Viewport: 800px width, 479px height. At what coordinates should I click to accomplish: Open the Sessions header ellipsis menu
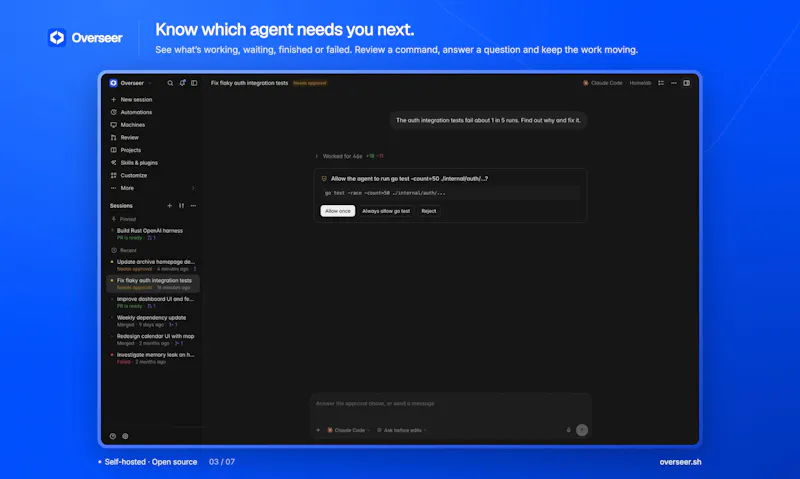[193, 206]
